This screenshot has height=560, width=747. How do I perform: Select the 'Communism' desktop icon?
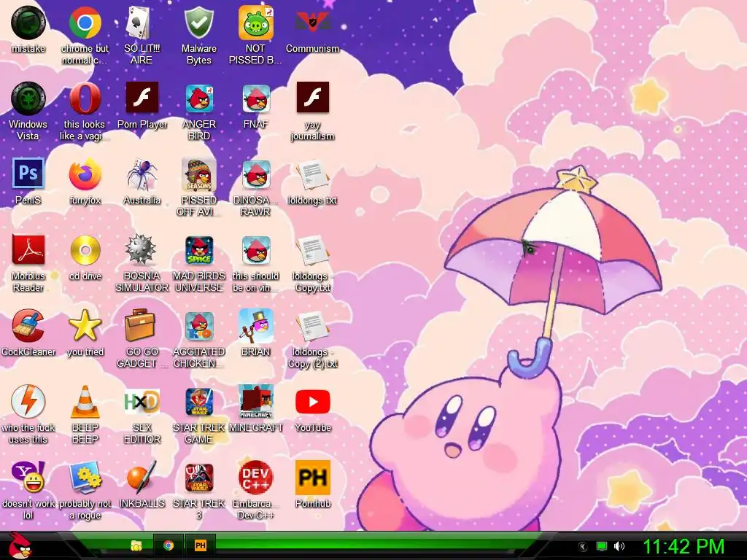click(312, 23)
